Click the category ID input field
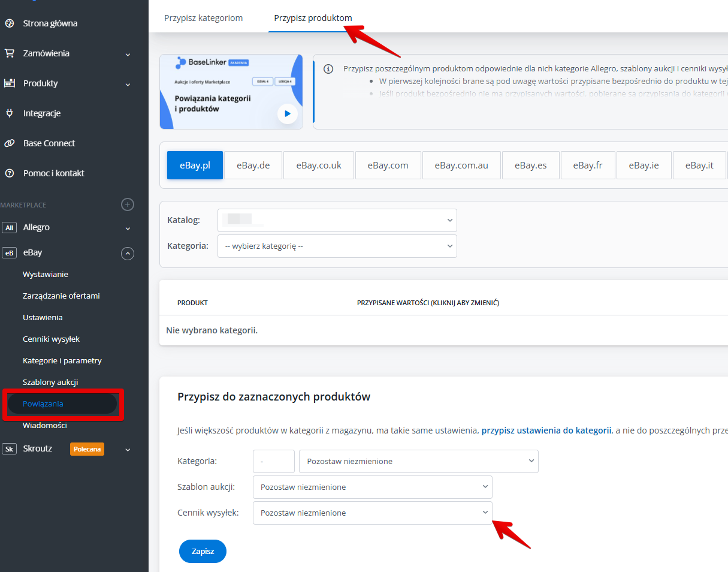 point(274,461)
